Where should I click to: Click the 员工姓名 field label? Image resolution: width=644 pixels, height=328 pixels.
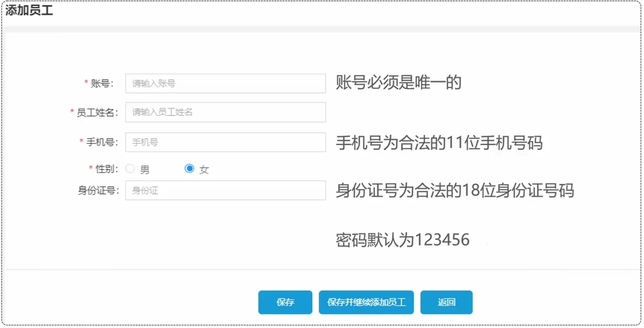pyautogui.click(x=97, y=113)
